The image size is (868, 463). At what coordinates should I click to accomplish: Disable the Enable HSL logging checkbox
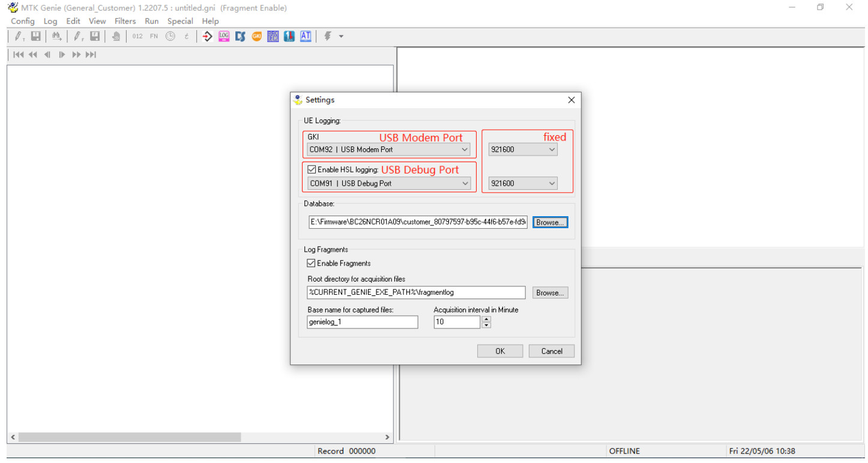pos(312,170)
